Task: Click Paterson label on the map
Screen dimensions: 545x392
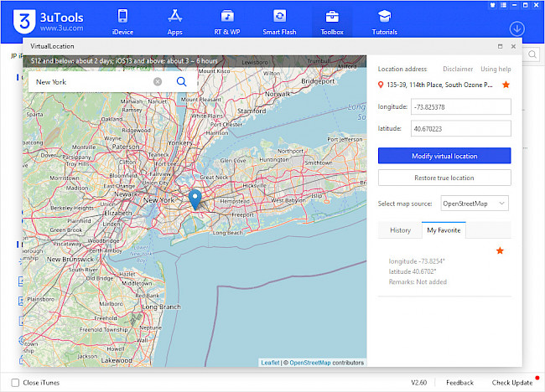Action: click(126, 147)
